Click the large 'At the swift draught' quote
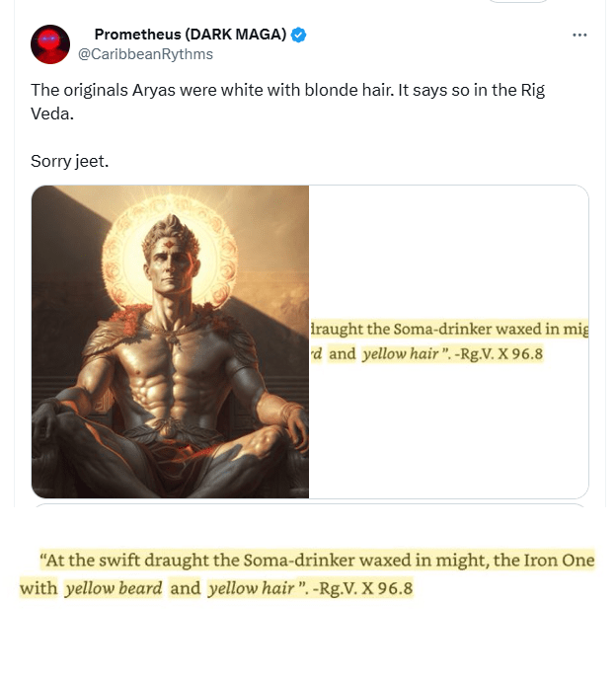 point(307,574)
